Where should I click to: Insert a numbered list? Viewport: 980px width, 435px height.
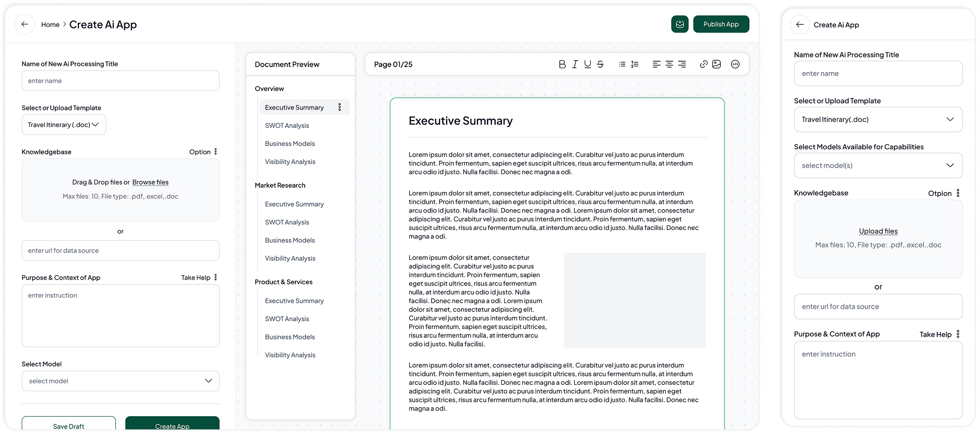coord(635,64)
